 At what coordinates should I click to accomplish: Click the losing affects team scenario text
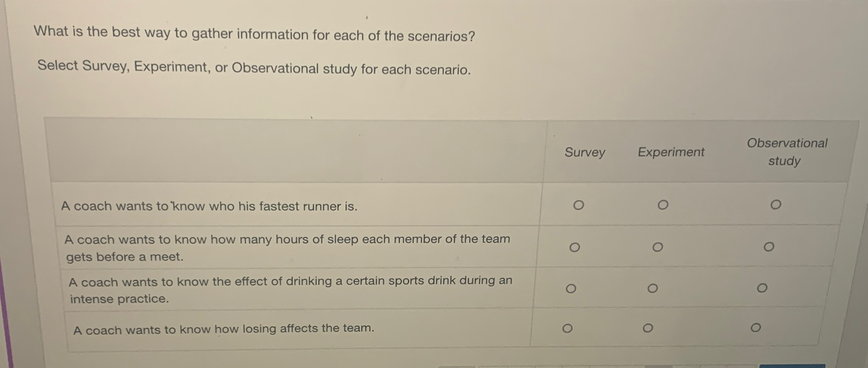pyautogui.click(x=224, y=328)
